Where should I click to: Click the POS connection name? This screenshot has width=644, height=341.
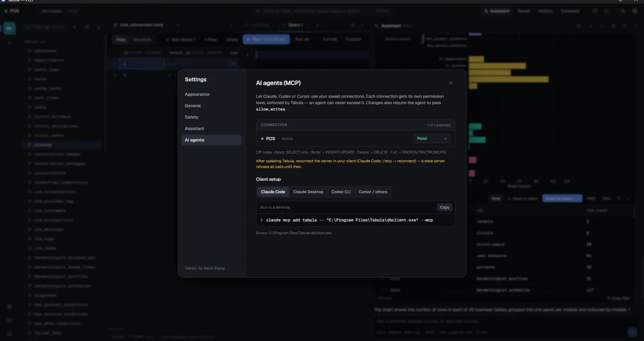coord(270,139)
